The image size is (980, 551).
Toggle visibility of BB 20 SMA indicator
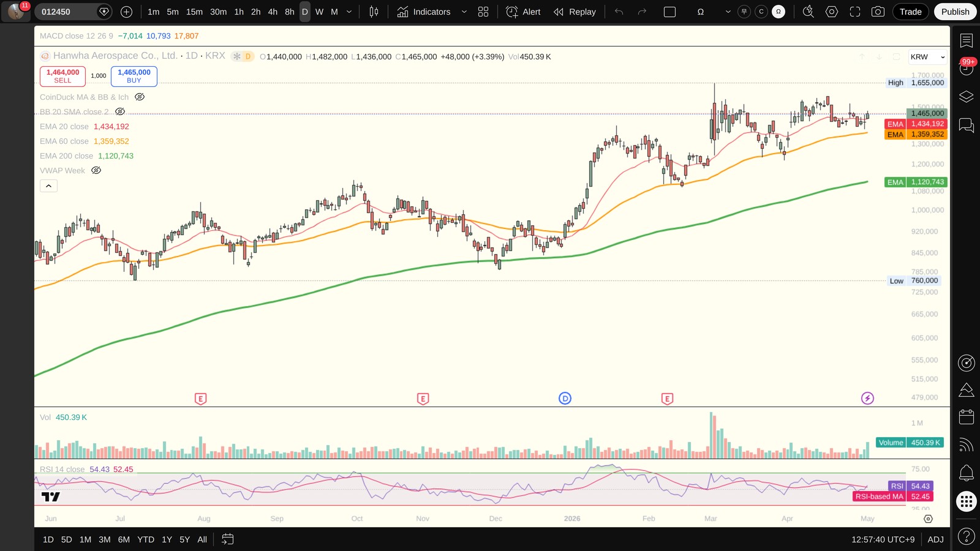(120, 111)
